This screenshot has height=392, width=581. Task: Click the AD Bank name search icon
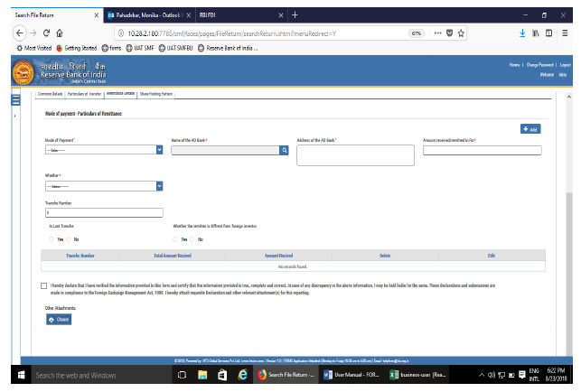click(x=284, y=151)
